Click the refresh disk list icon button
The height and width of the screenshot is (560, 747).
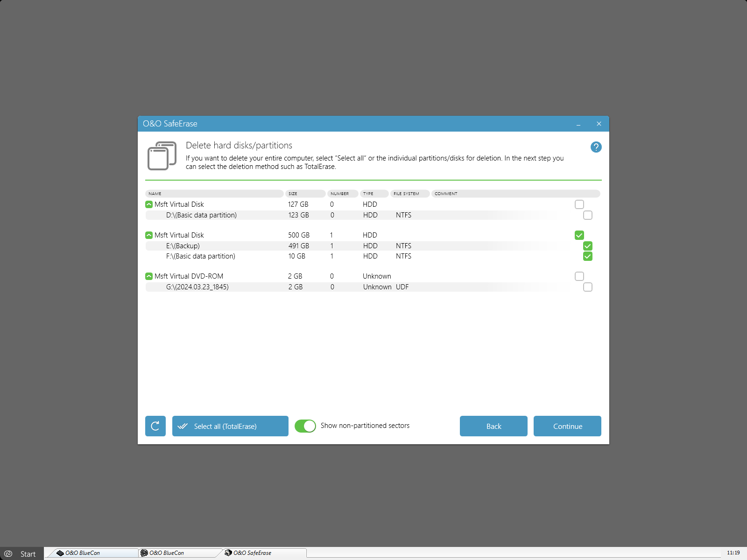[155, 426]
